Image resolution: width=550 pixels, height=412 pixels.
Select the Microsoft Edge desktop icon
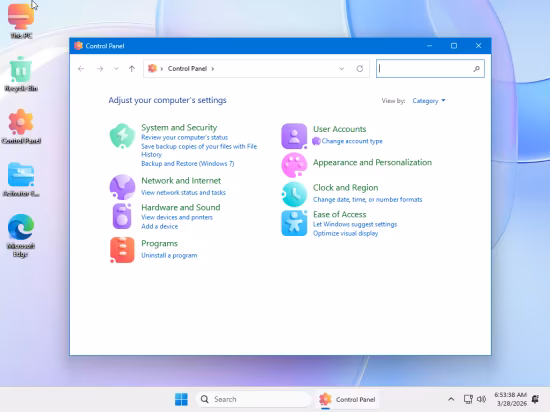point(21,236)
